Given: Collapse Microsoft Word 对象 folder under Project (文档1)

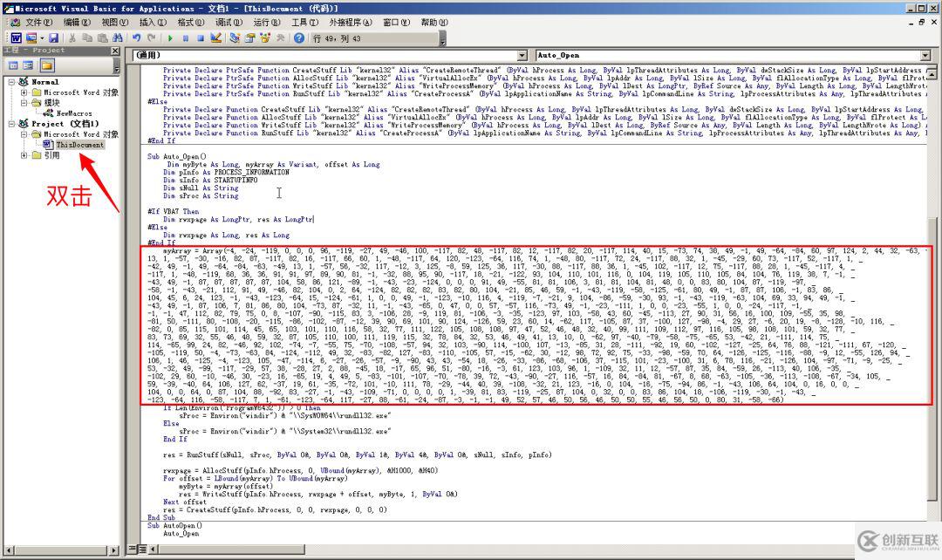Looking at the screenshot, I should pyautogui.click(x=24, y=134).
